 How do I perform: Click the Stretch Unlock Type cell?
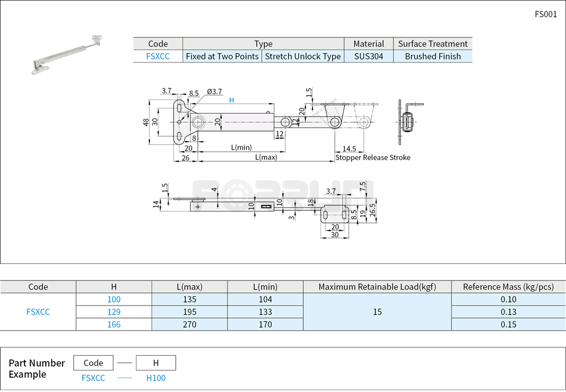pyautogui.click(x=303, y=56)
